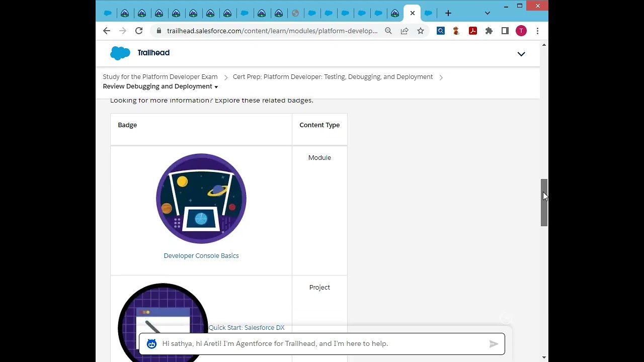View site information via the lock icon

coord(159,31)
